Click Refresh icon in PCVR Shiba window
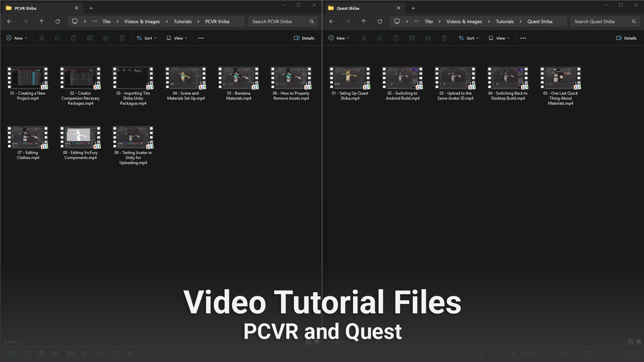The height and width of the screenshot is (362, 644). tap(58, 22)
